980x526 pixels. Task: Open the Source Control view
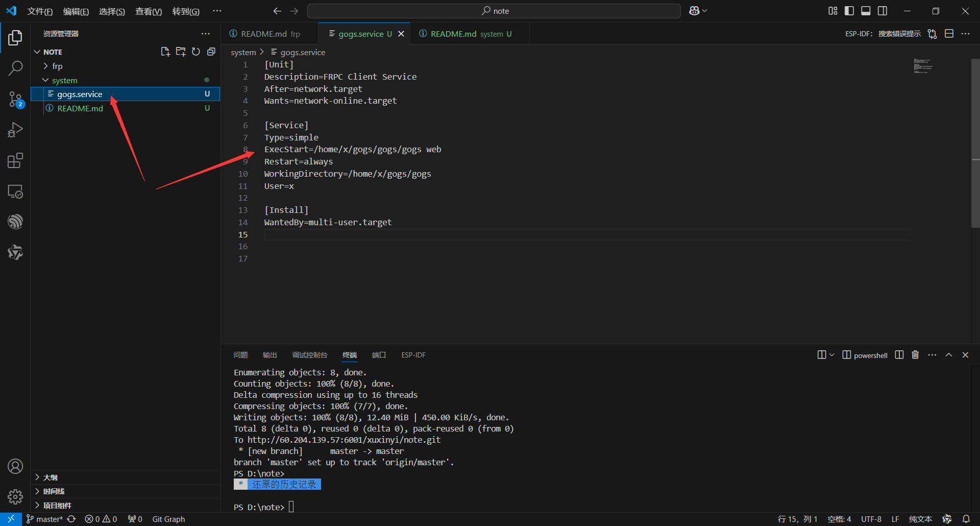tap(15, 99)
